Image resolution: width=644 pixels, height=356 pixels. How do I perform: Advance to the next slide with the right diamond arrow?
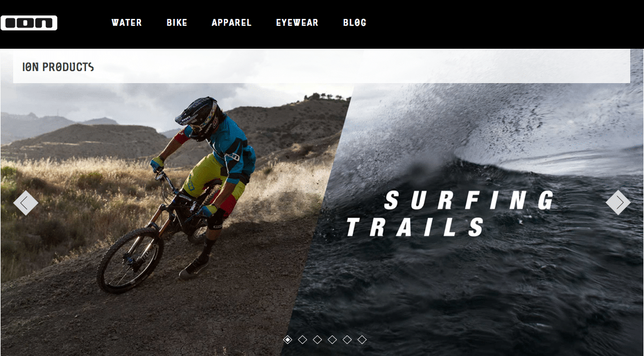[618, 202]
